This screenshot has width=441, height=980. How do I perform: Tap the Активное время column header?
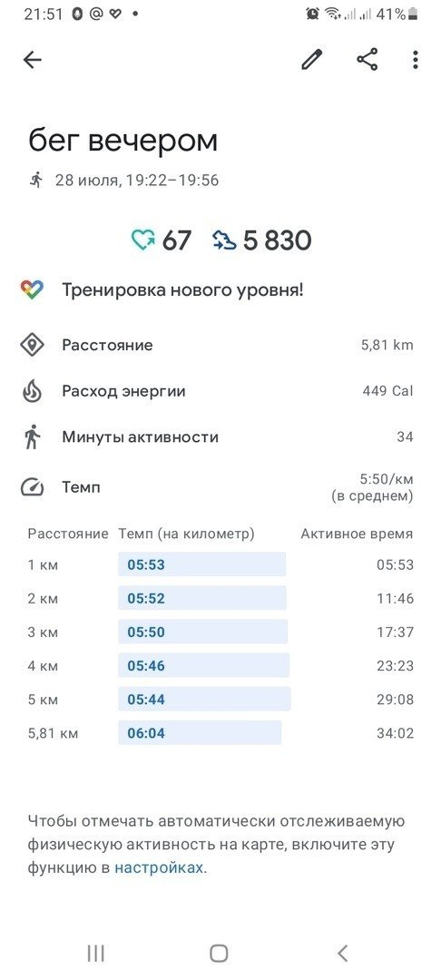click(x=357, y=534)
